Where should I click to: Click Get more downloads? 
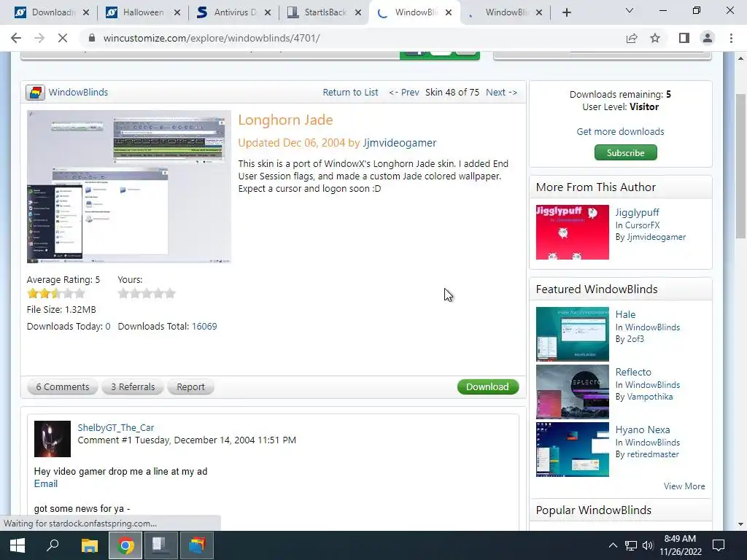tap(620, 131)
